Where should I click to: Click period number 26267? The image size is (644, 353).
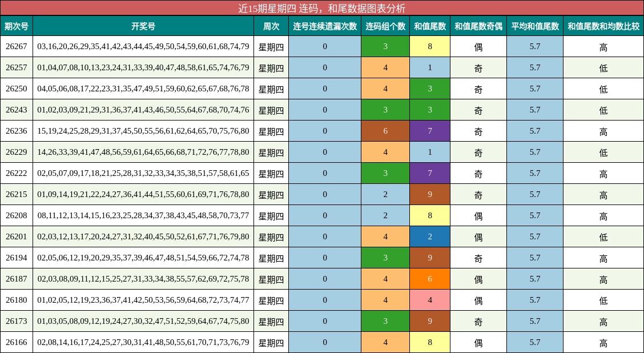17,46
